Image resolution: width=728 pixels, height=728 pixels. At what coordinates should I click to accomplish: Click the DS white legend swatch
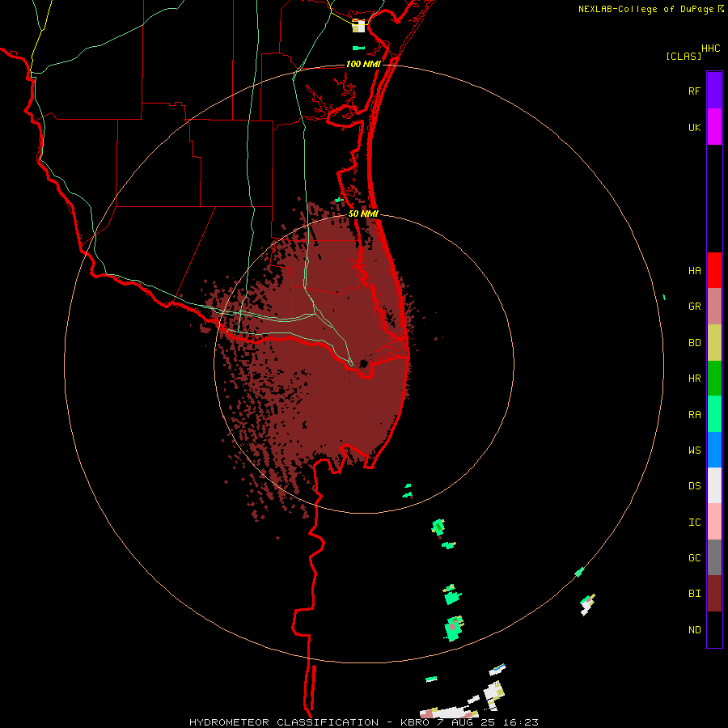714,485
